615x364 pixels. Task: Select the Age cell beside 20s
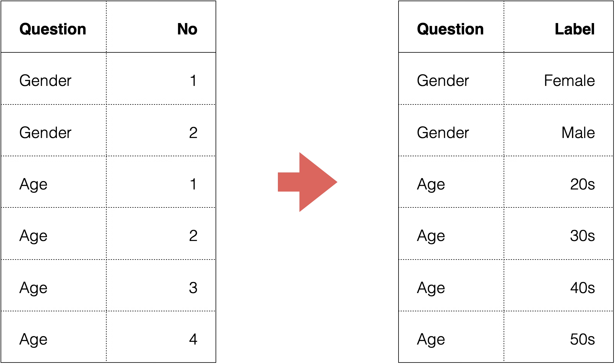coord(431,184)
